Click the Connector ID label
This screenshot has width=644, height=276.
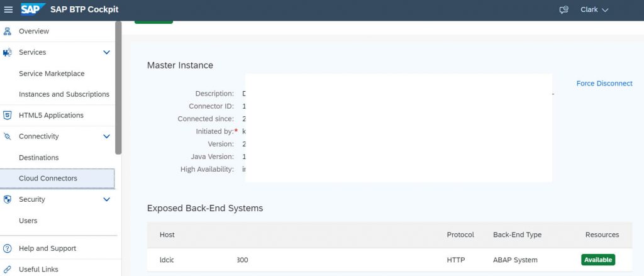[x=211, y=106]
